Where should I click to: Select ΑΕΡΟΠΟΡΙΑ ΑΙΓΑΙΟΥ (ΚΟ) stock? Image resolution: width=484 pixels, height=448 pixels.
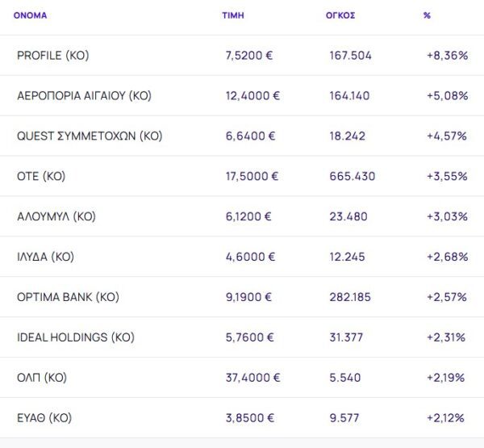[x=84, y=95]
